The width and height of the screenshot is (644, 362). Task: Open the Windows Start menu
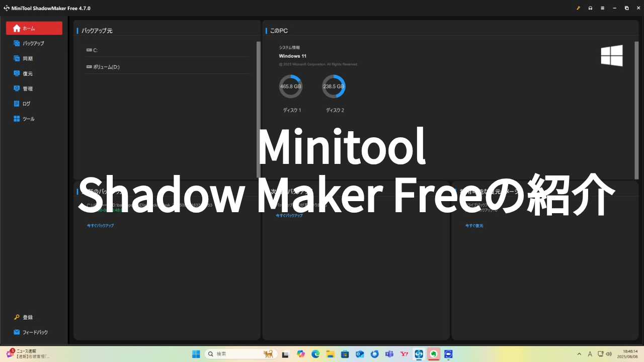click(x=196, y=354)
